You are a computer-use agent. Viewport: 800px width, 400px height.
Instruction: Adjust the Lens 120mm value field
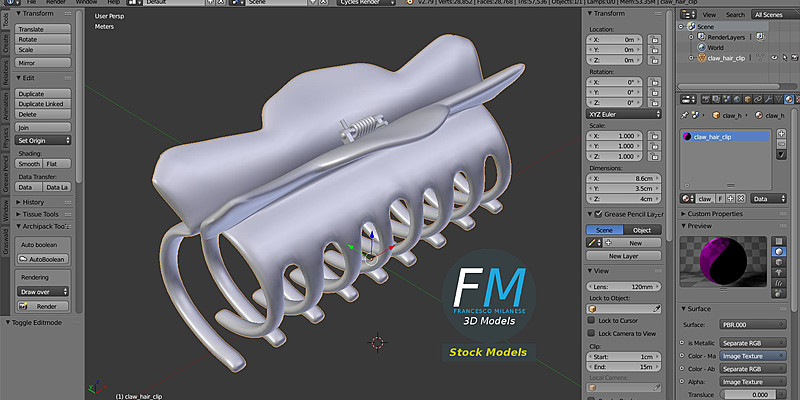tap(623, 286)
